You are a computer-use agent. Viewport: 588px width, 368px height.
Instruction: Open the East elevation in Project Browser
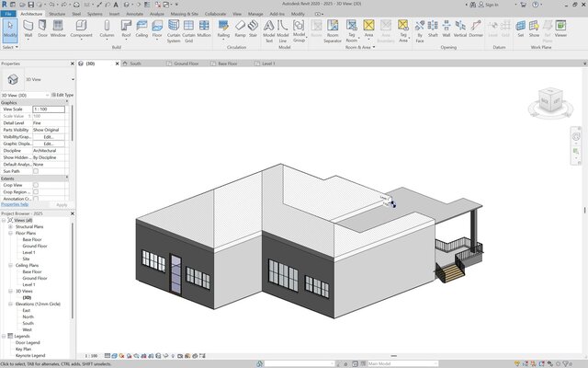26,310
